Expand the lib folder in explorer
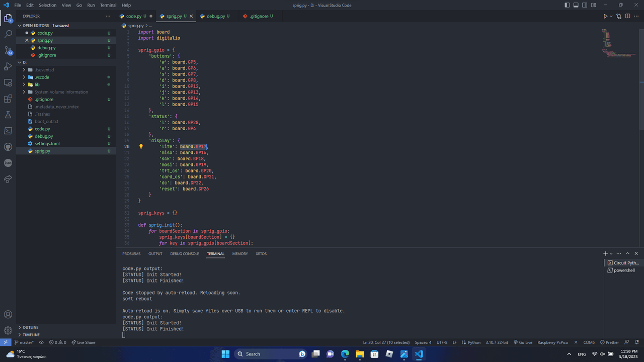 pyautogui.click(x=37, y=84)
